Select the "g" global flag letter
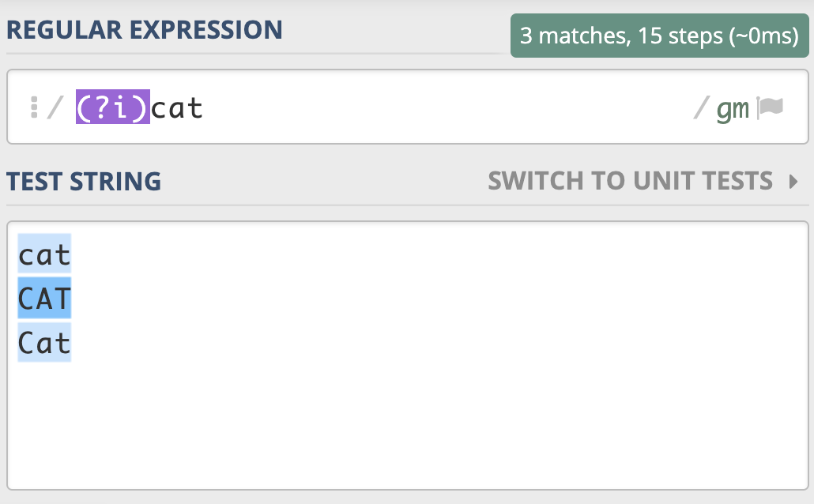Viewport: 814px width, 504px height. tap(723, 109)
